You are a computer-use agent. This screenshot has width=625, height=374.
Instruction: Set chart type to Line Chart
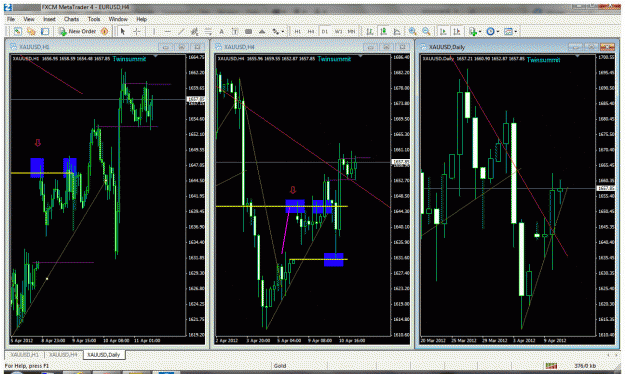click(397, 31)
